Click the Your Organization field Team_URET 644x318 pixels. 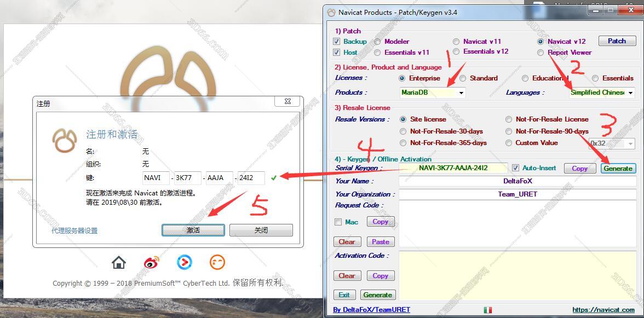[517, 194]
